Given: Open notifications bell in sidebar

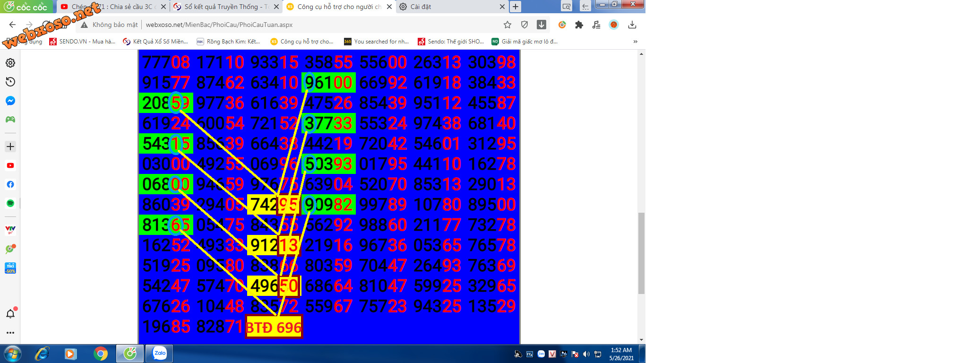Looking at the screenshot, I should point(10,313).
